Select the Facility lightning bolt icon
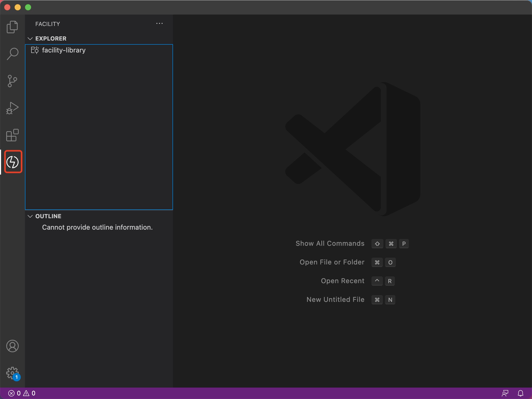This screenshot has width=532, height=399. click(13, 162)
